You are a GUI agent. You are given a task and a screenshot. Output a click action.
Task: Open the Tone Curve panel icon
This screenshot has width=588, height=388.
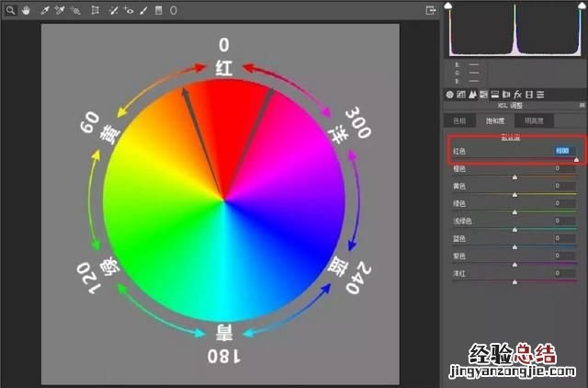pyautogui.click(x=461, y=94)
